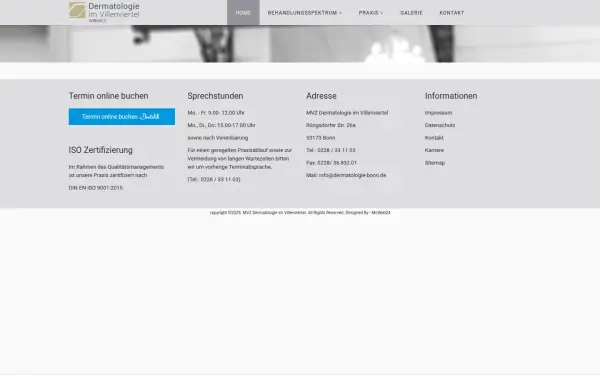Open the footer Kontakt link
This screenshot has height=375, width=600.
[434, 138]
